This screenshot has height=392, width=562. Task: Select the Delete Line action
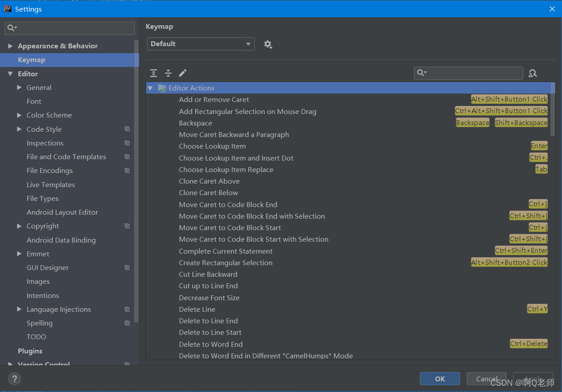click(197, 309)
